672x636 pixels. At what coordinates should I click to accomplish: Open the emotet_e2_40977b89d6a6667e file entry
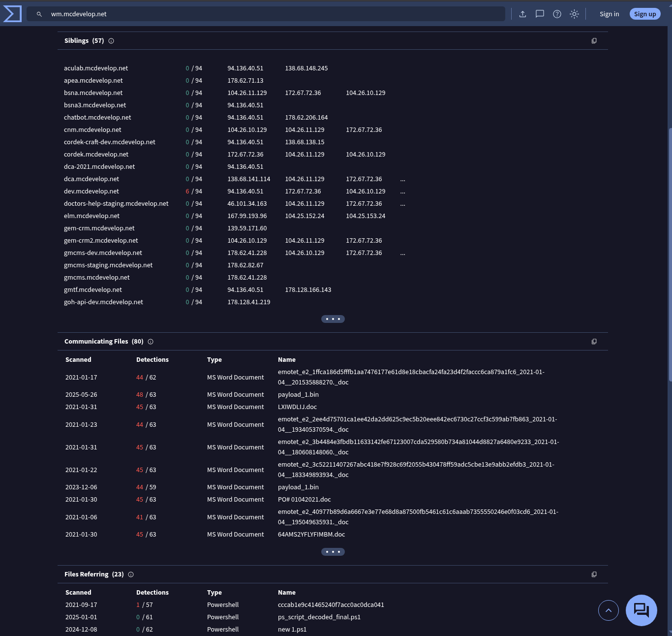[x=418, y=517]
